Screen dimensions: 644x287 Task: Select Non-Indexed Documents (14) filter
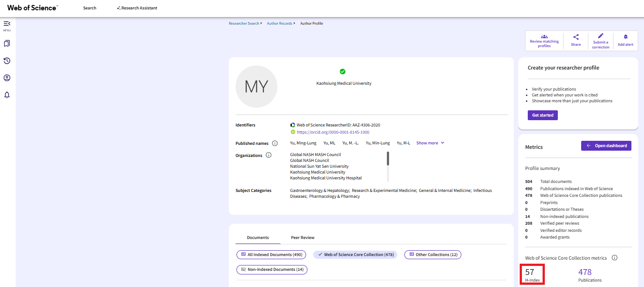[x=272, y=270]
